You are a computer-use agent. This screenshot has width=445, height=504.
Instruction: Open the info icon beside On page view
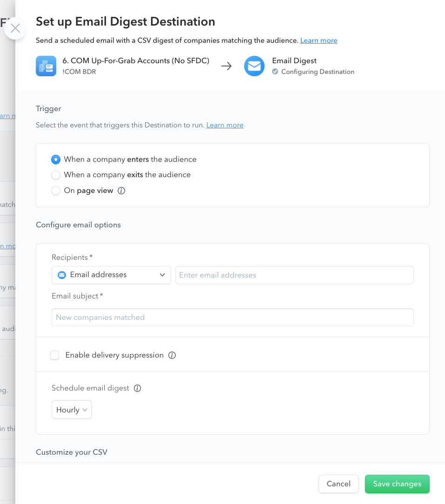121,191
